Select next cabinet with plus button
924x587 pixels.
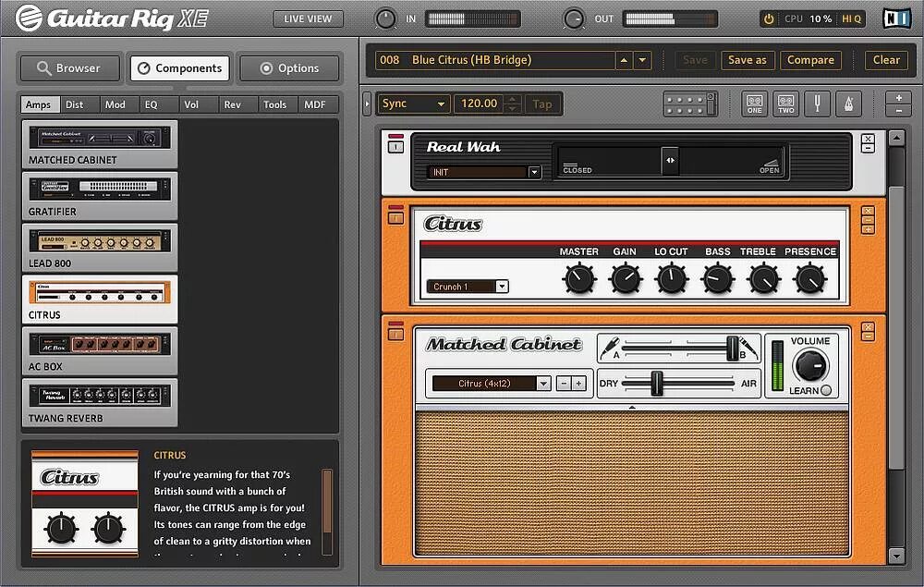pyautogui.click(x=578, y=384)
